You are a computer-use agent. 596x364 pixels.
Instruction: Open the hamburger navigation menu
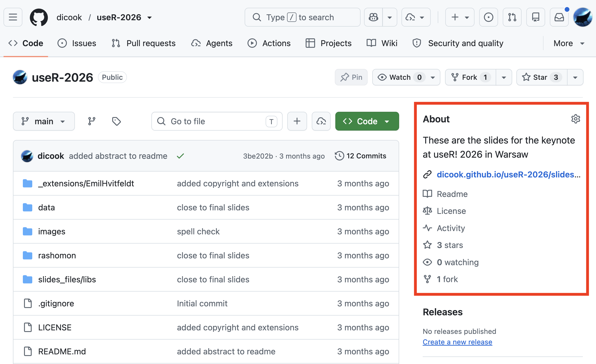click(x=13, y=17)
